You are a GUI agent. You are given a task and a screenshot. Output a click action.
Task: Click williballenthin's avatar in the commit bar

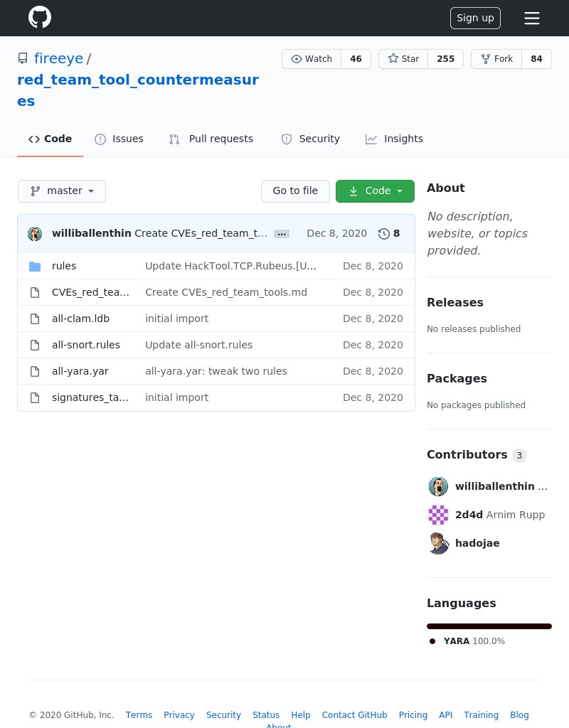click(x=35, y=233)
